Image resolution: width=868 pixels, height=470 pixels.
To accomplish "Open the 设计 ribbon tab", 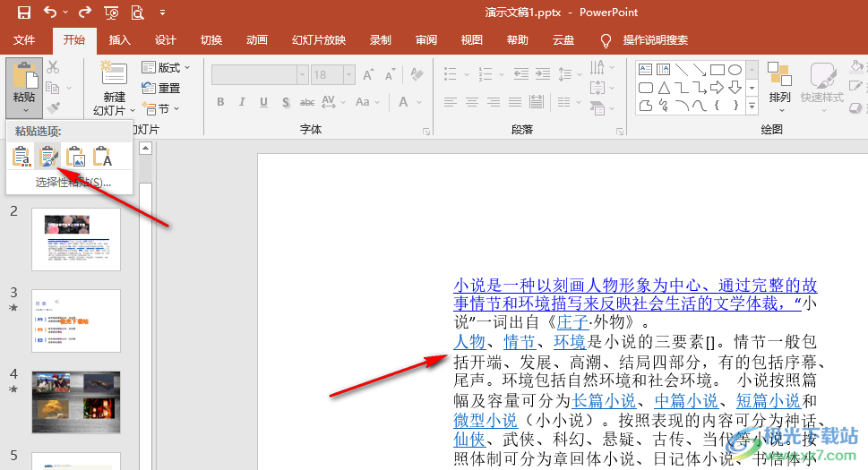I will tap(166, 40).
